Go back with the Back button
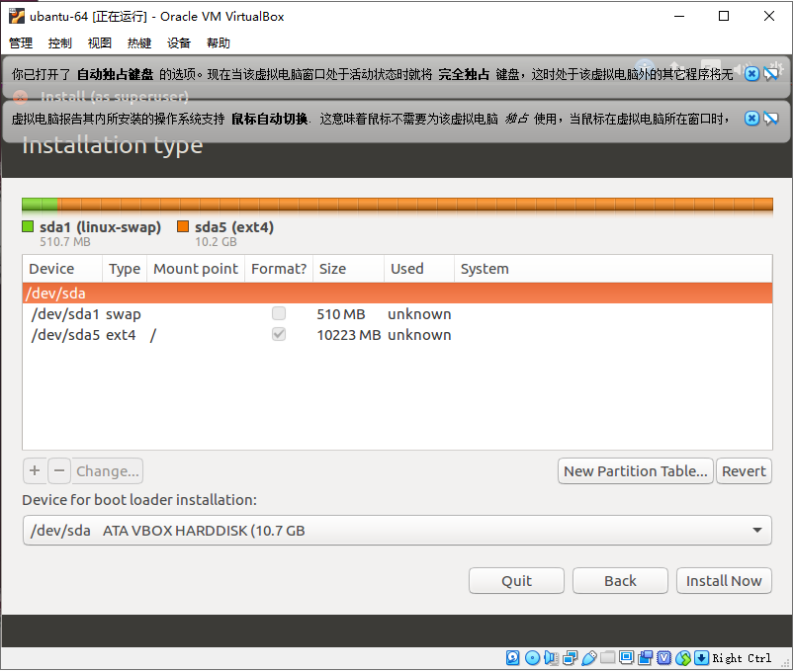Image resolution: width=794 pixels, height=672 pixels. point(620,580)
